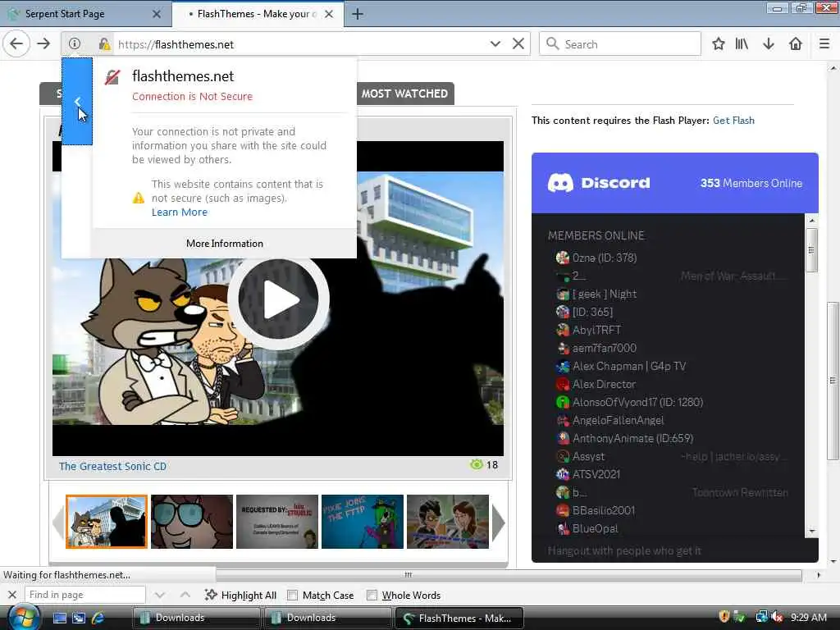Click the flashthemes.net URL field
Viewport: 840px width, 630px height.
(x=300, y=44)
